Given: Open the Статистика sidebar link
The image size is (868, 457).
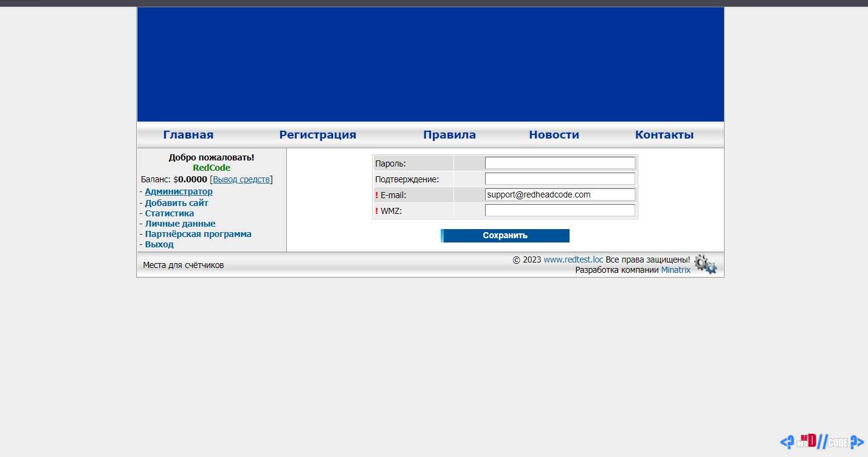Looking at the screenshot, I should pos(170,213).
